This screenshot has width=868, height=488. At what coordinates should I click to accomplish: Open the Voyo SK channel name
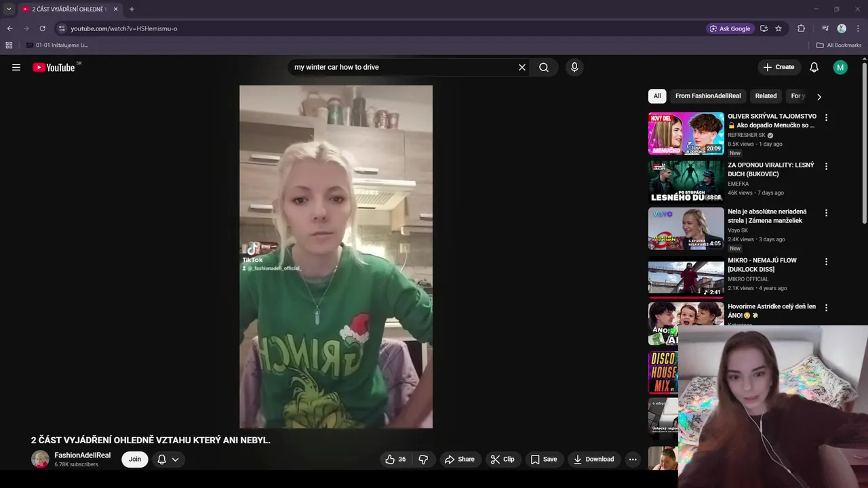coord(738,230)
